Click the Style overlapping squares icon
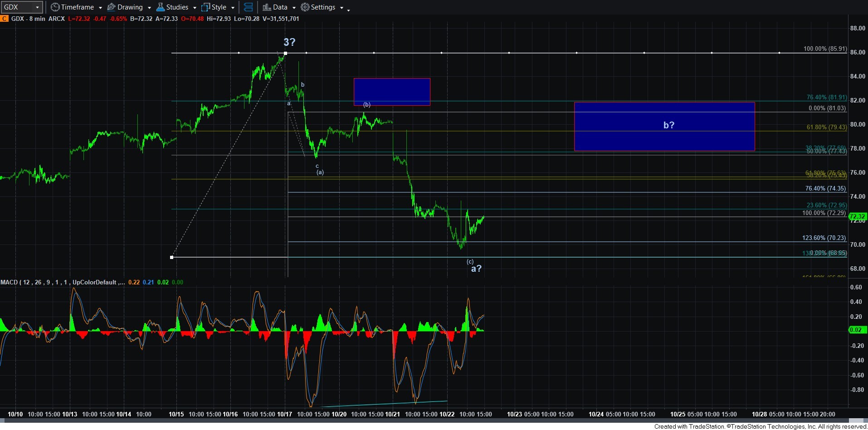The width and height of the screenshot is (868, 430). (x=205, y=7)
